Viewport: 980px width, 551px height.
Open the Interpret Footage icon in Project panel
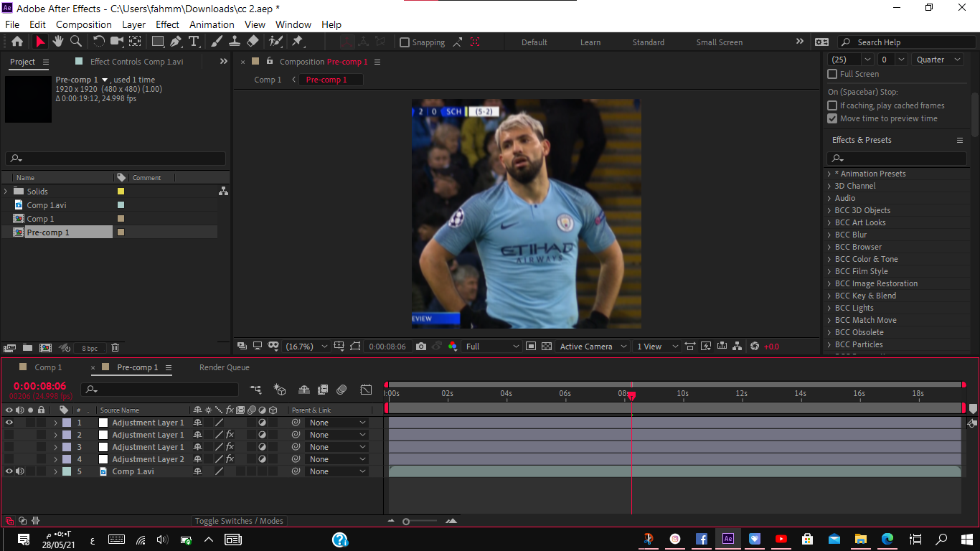coord(9,348)
